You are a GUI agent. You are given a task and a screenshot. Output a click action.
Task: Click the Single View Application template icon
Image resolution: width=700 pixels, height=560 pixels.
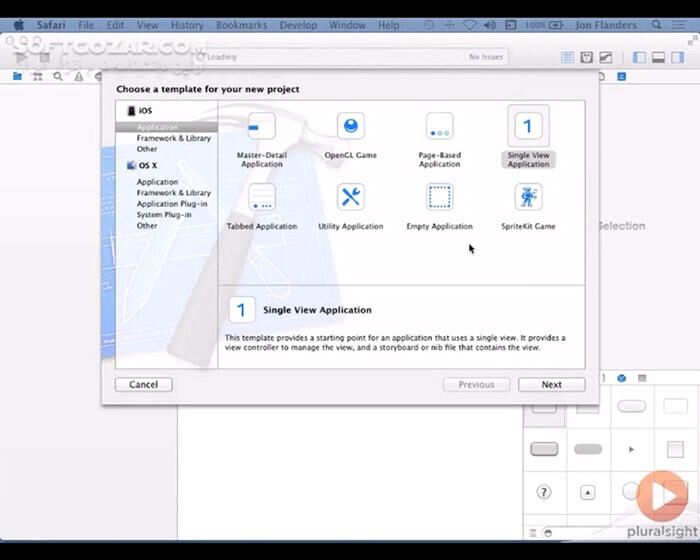528,127
